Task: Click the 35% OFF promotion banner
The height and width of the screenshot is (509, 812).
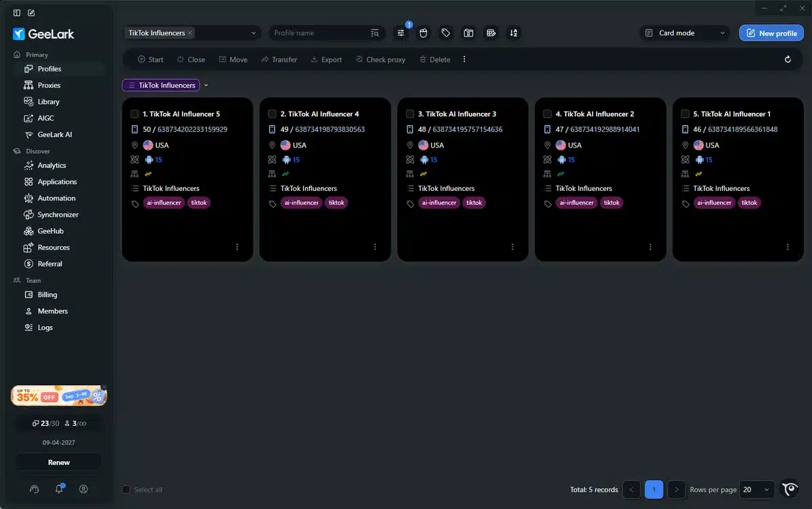Action: [59, 395]
